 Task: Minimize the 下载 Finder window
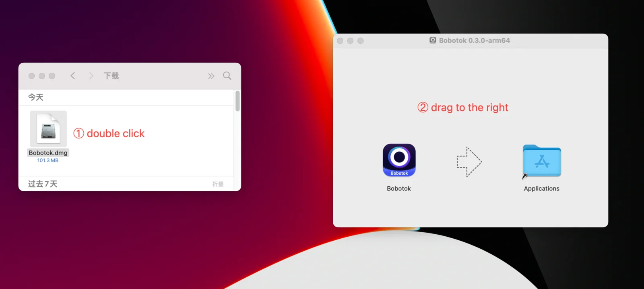(42, 76)
